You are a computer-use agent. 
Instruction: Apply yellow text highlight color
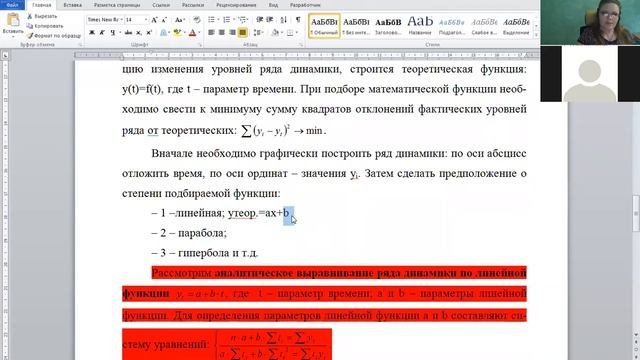[x=177, y=33]
